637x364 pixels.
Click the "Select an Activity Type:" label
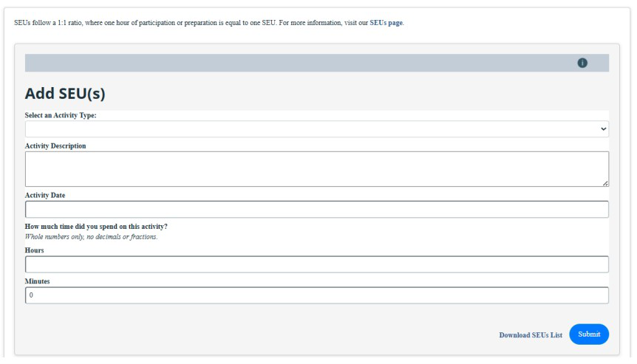[61, 115]
